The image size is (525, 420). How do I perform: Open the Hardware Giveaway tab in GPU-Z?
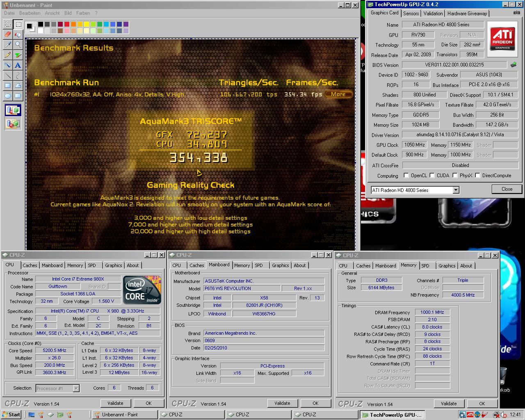click(467, 14)
